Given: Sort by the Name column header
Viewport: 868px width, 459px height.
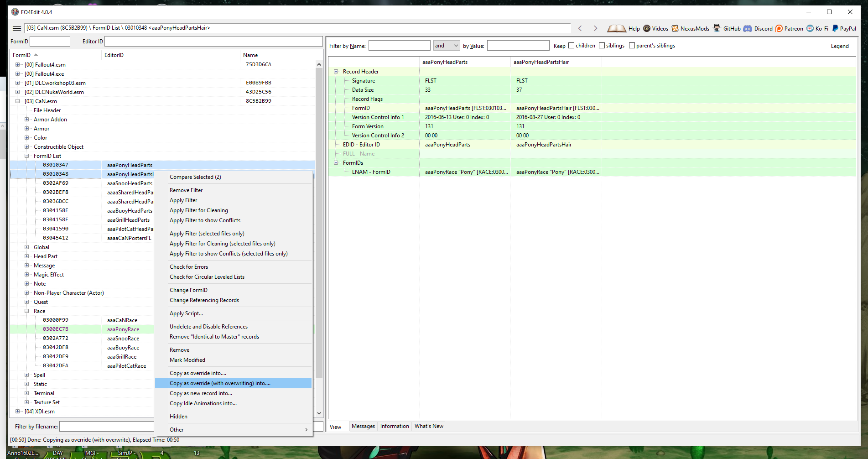Looking at the screenshot, I should pyautogui.click(x=277, y=55).
